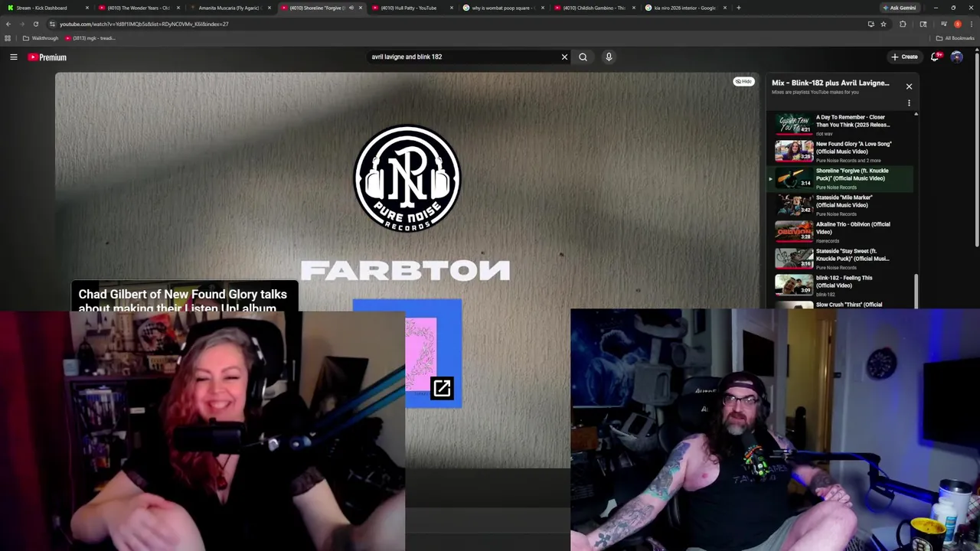The width and height of the screenshot is (980, 551).
Task: Start voice search with microphone icon
Action: pyautogui.click(x=609, y=57)
